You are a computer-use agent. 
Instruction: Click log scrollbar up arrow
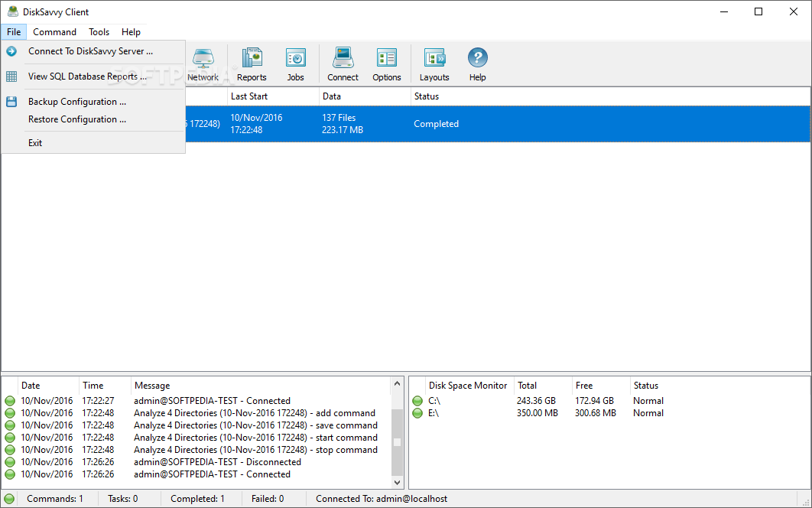point(397,383)
